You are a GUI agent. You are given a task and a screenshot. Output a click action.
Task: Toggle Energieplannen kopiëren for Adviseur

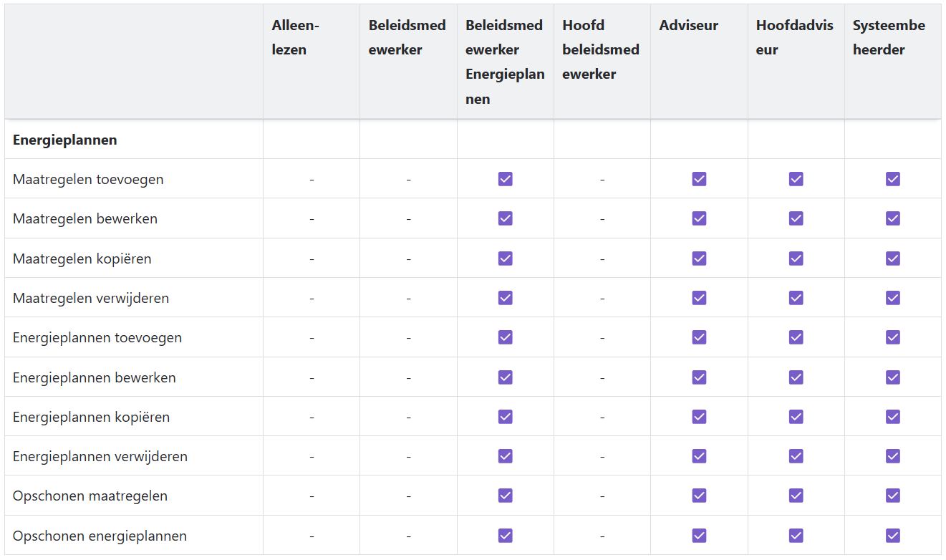[x=699, y=417]
